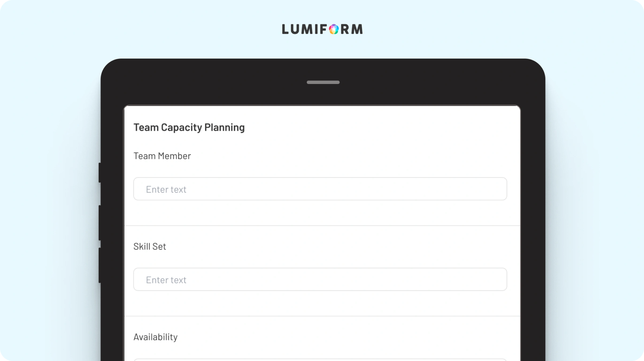644x361 pixels.
Task: Click the LUMIFORM wordmark's first letter L
Action: [285, 29]
